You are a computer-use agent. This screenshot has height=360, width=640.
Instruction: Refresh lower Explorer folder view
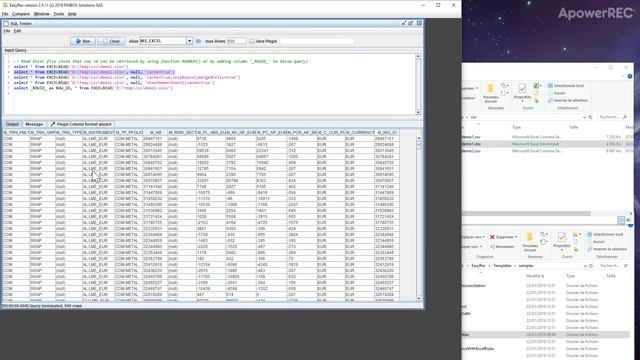pyautogui.click(x=591, y=266)
